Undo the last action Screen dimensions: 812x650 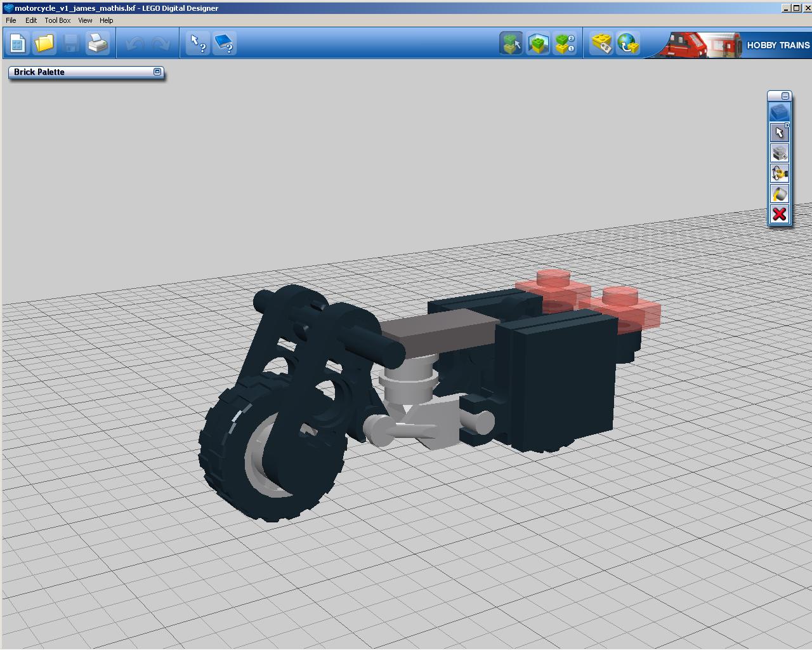click(134, 43)
